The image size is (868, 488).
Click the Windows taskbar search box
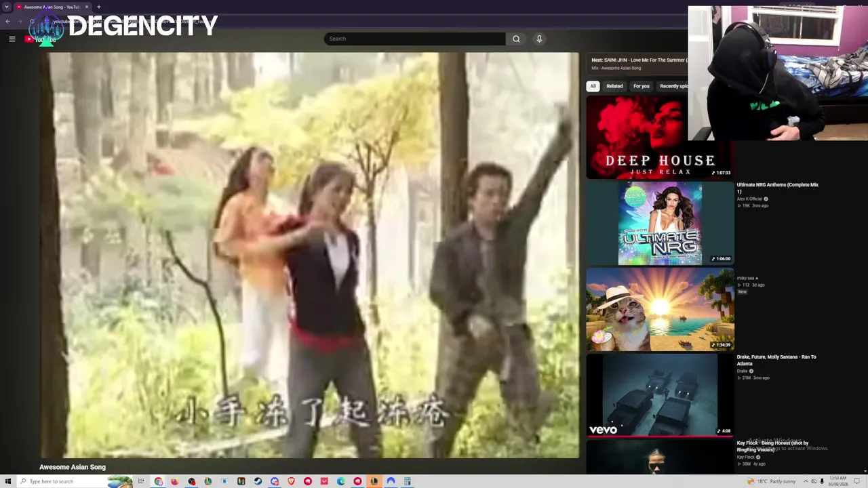click(75, 481)
